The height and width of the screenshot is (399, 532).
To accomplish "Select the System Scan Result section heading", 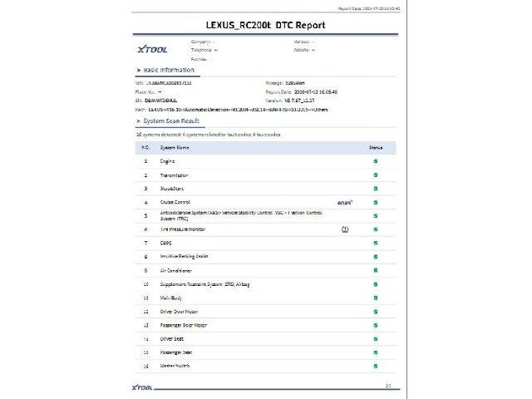I will click(171, 121).
